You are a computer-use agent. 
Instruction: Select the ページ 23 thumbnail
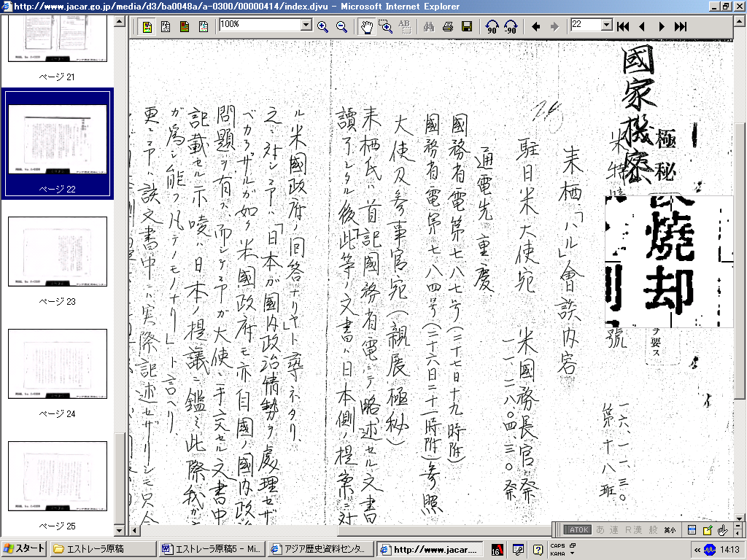click(58, 252)
